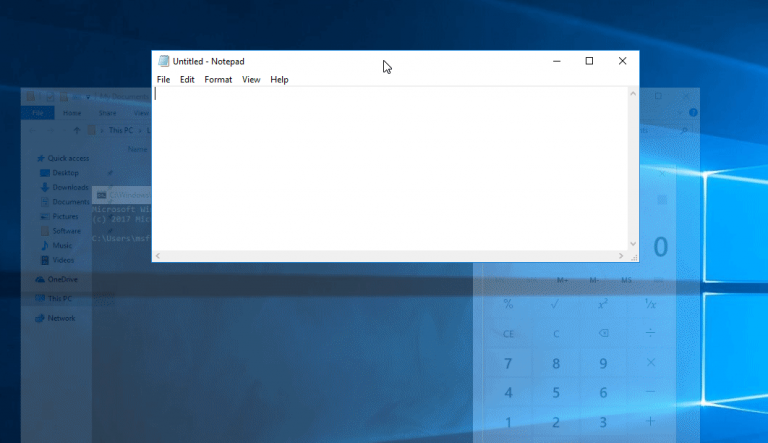Open the Help menu in Notepad
The width and height of the screenshot is (768, 443).
(x=279, y=80)
